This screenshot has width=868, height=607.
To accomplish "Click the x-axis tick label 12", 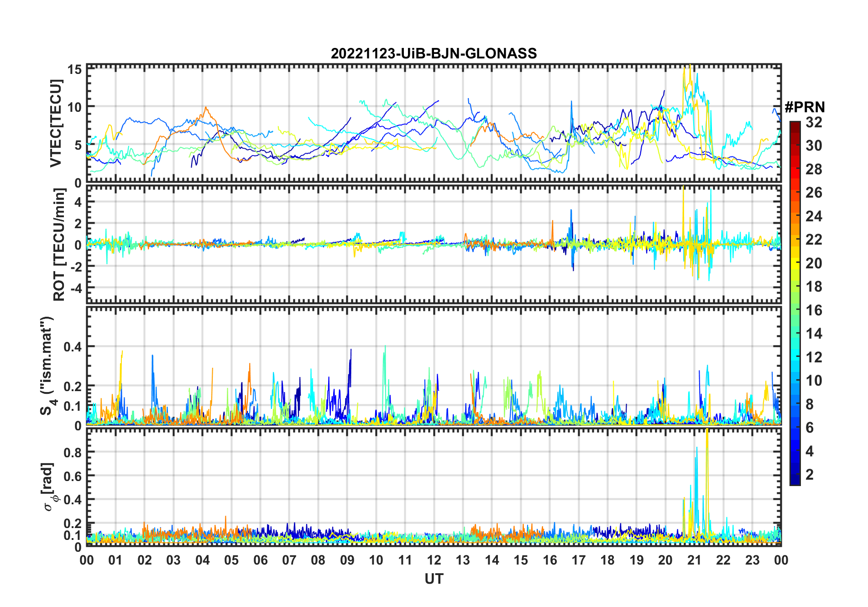I will 434,560.
